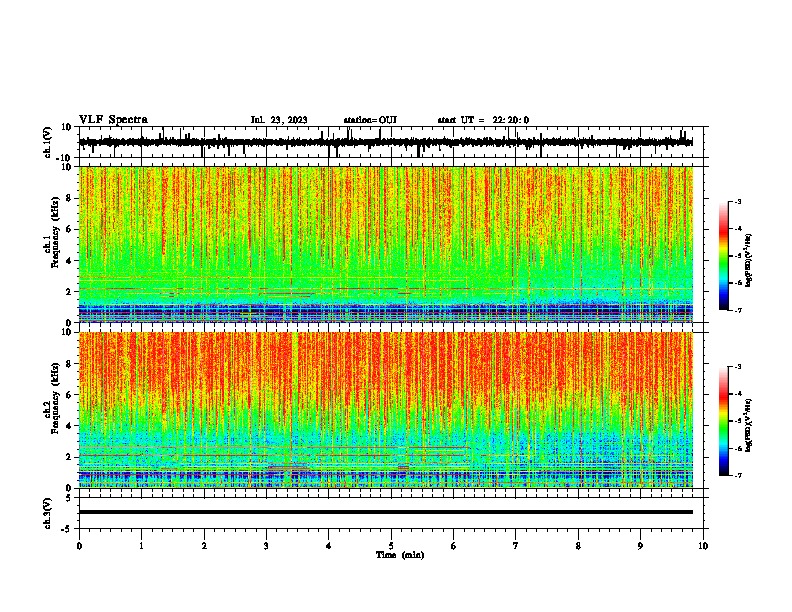Click the date "Jul. 23, 2023" in header

[279, 120]
